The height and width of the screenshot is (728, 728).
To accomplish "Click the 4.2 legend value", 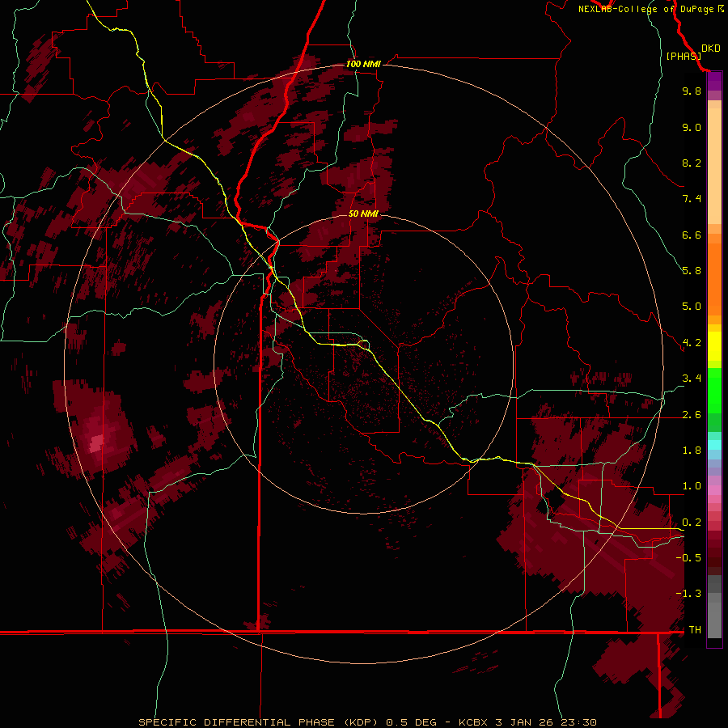I will (692, 343).
